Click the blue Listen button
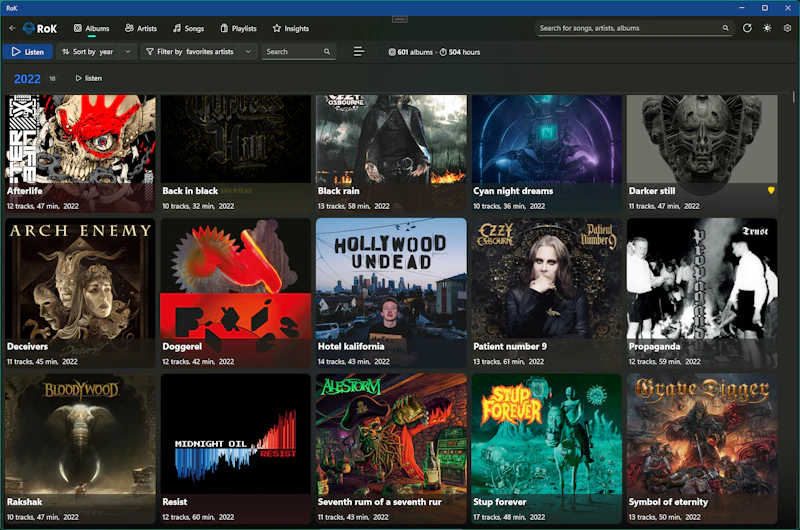800x530 pixels. click(x=28, y=52)
